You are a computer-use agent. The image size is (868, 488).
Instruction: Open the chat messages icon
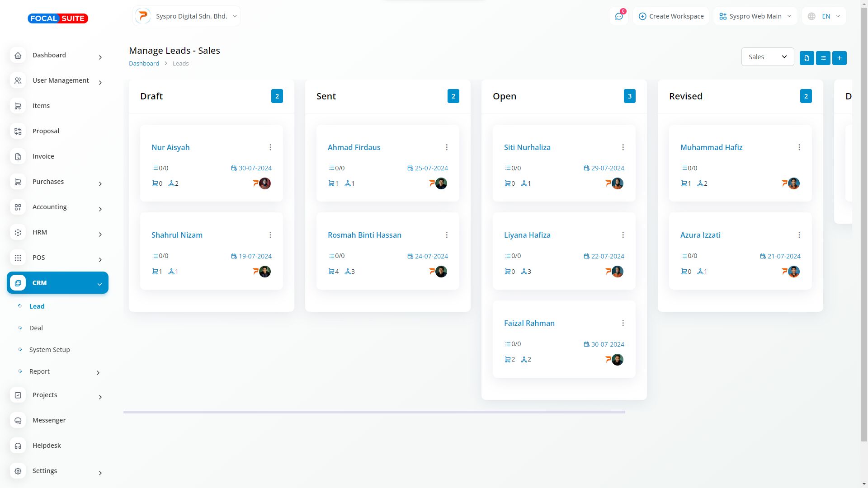pos(618,16)
